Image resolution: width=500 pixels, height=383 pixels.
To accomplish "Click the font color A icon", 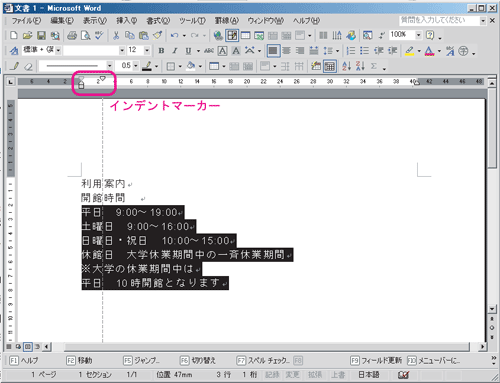I will pyautogui.click(x=429, y=51).
